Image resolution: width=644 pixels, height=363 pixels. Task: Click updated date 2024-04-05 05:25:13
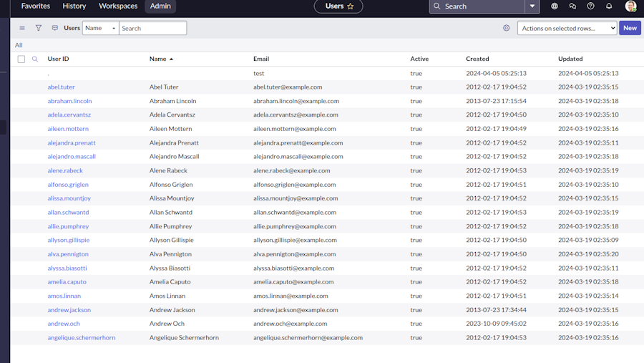[588, 74]
